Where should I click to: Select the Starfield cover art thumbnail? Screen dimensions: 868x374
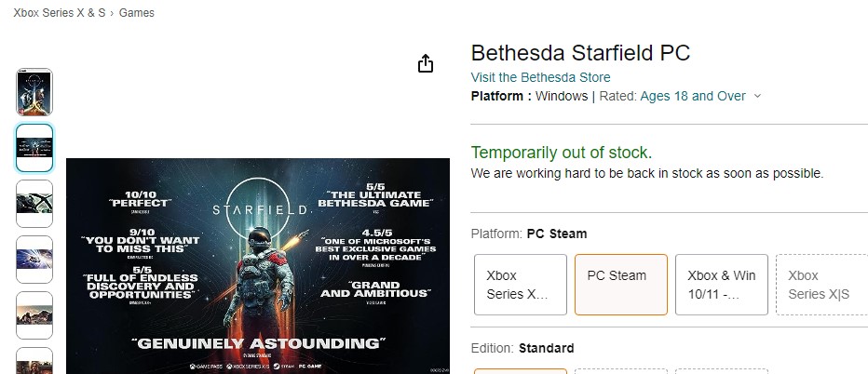point(34,92)
